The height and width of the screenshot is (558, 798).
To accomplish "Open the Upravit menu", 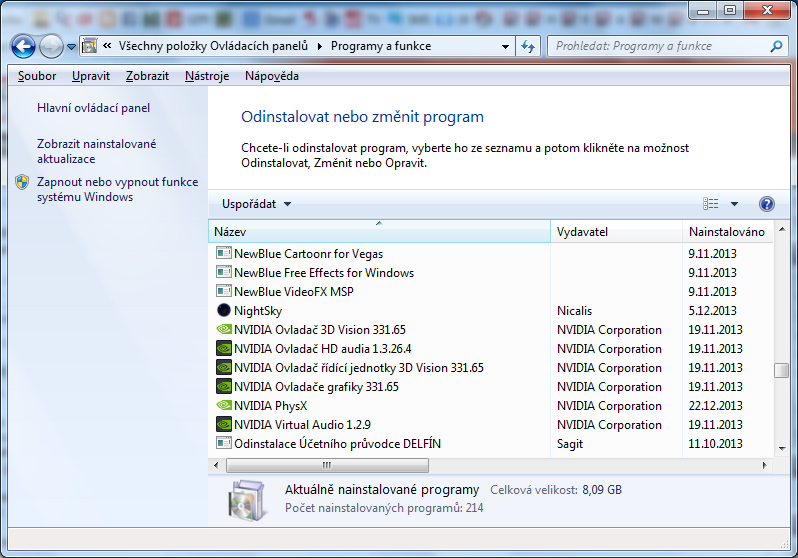I will (x=91, y=76).
